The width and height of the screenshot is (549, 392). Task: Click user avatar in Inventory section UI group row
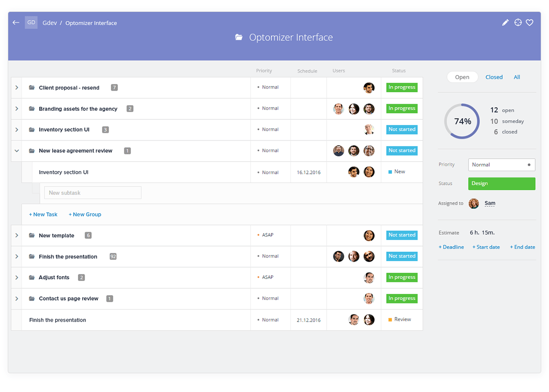(x=369, y=129)
